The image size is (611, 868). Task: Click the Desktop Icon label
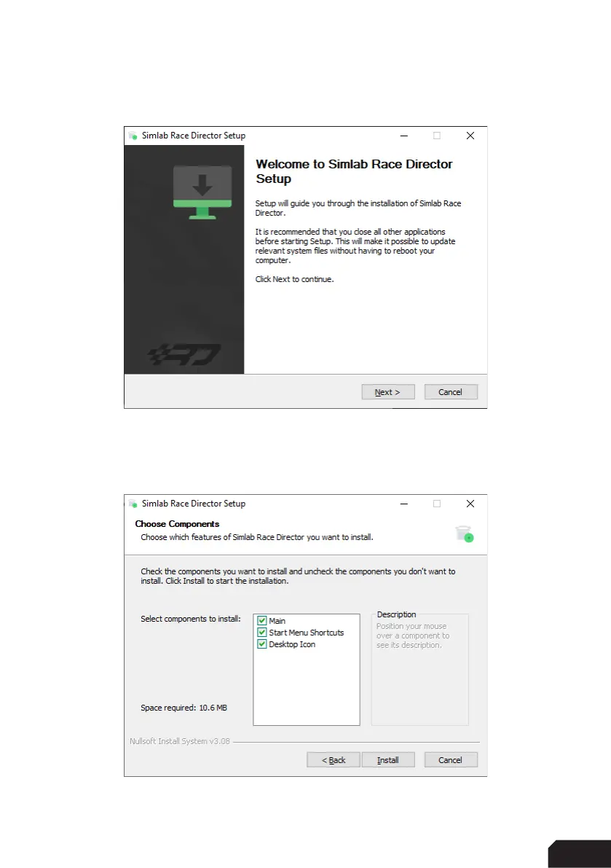[x=292, y=644]
